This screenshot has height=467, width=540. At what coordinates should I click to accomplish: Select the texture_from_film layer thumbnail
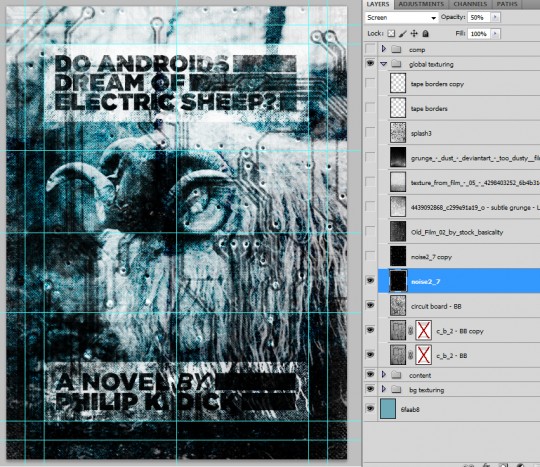(398, 182)
